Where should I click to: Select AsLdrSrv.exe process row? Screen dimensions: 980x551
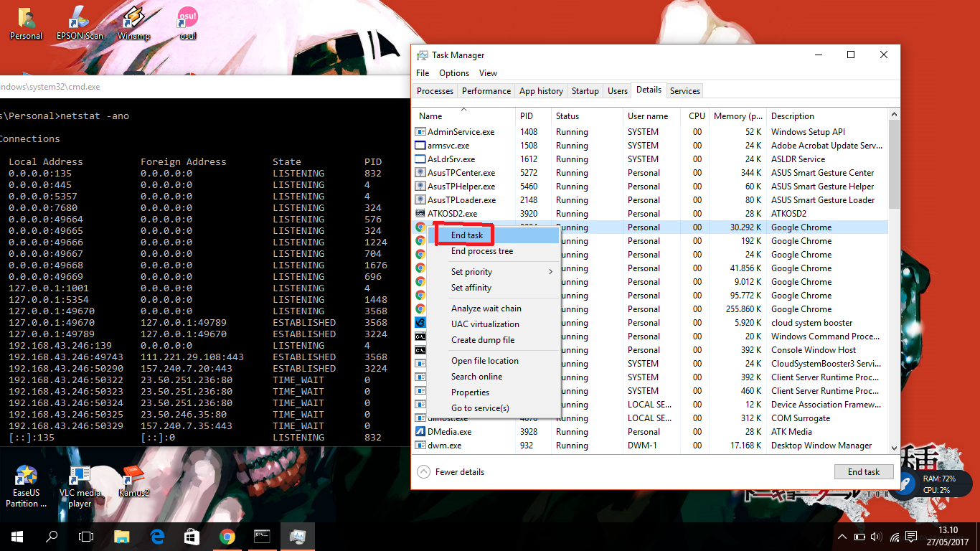pos(651,159)
